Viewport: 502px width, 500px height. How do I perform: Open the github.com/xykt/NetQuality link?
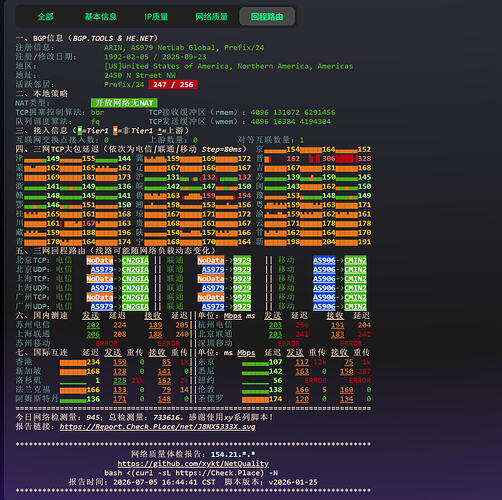click(x=193, y=464)
